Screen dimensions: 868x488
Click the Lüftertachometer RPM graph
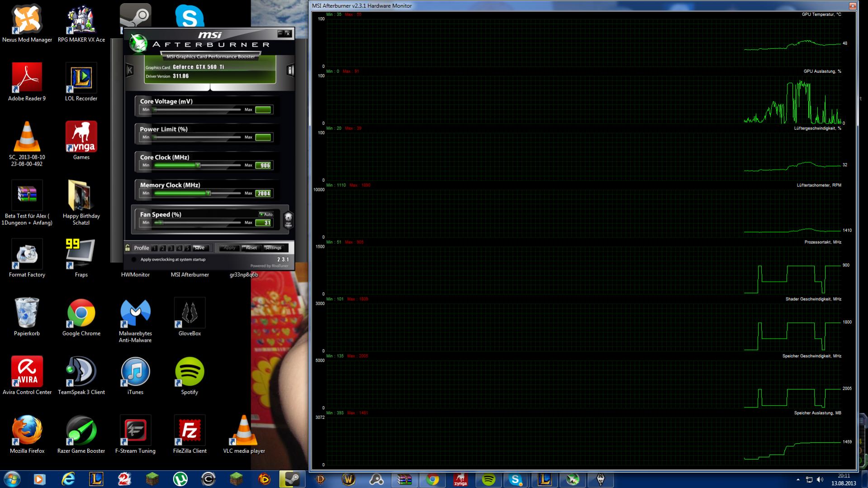(x=583, y=213)
